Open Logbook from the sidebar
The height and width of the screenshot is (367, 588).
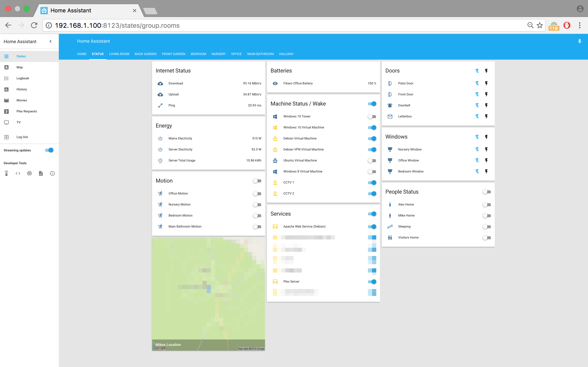point(23,78)
